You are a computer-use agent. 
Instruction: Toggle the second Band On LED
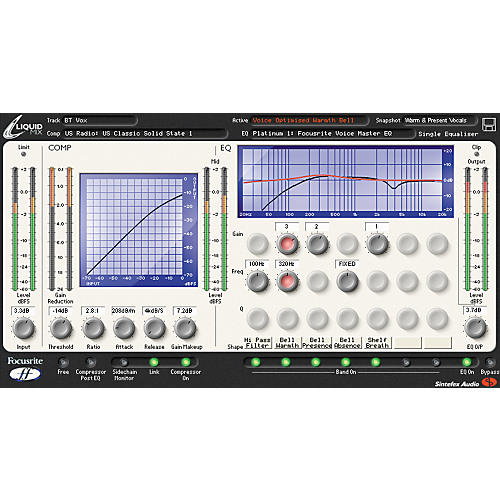[286, 362]
